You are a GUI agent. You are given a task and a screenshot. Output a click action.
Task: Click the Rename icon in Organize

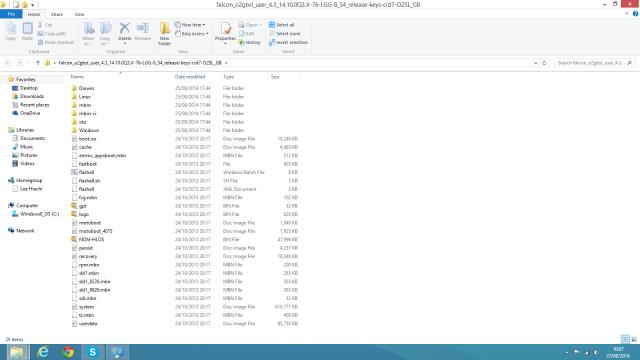pyautogui.click(x=142, y=31)
